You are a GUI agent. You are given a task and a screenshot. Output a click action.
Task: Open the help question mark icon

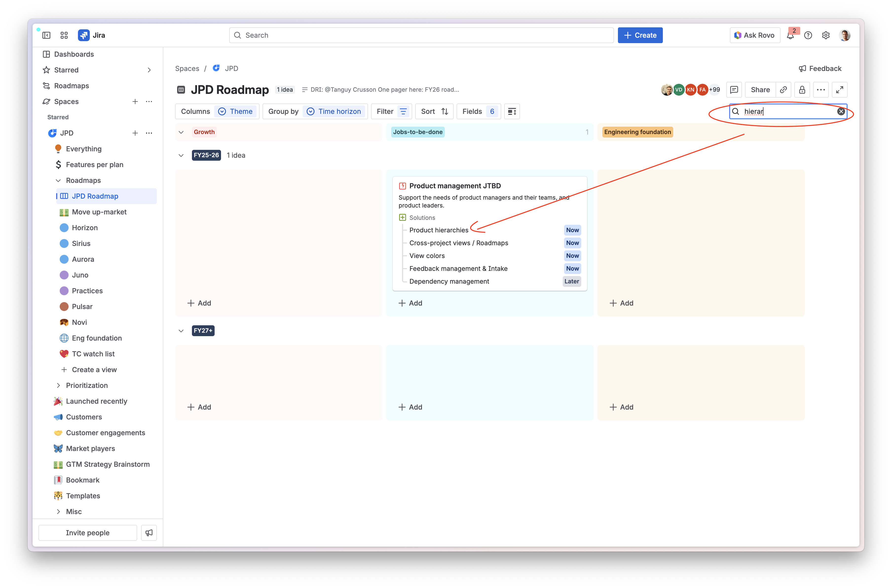coord(808,35)
